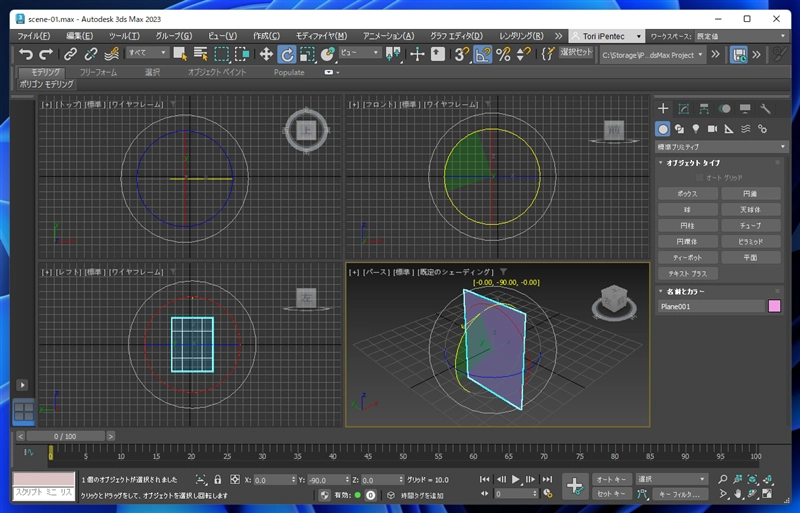Open the Tori iPentec account dropdown
This screenshot has width=800, height=513.
(x=606, y=36)
